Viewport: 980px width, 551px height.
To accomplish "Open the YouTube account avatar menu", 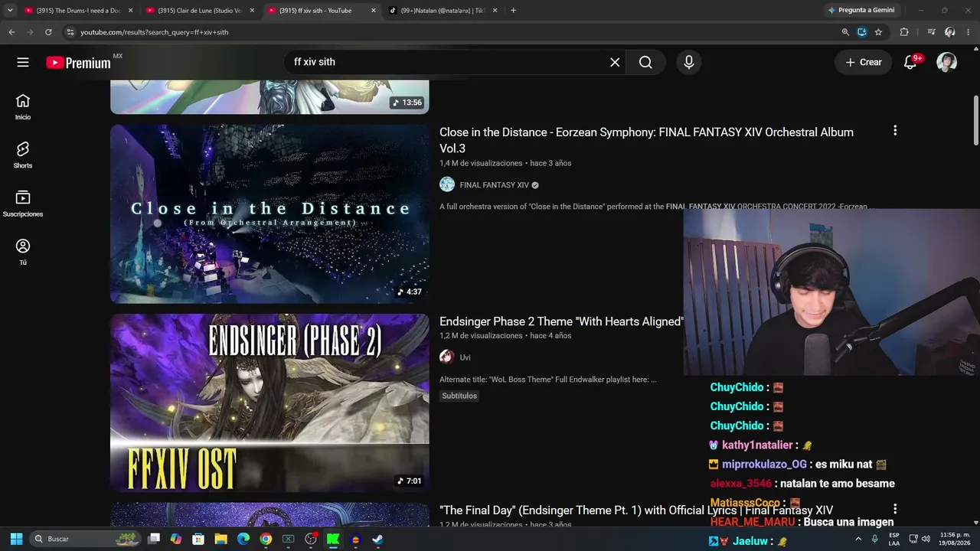I will [947, 62].
